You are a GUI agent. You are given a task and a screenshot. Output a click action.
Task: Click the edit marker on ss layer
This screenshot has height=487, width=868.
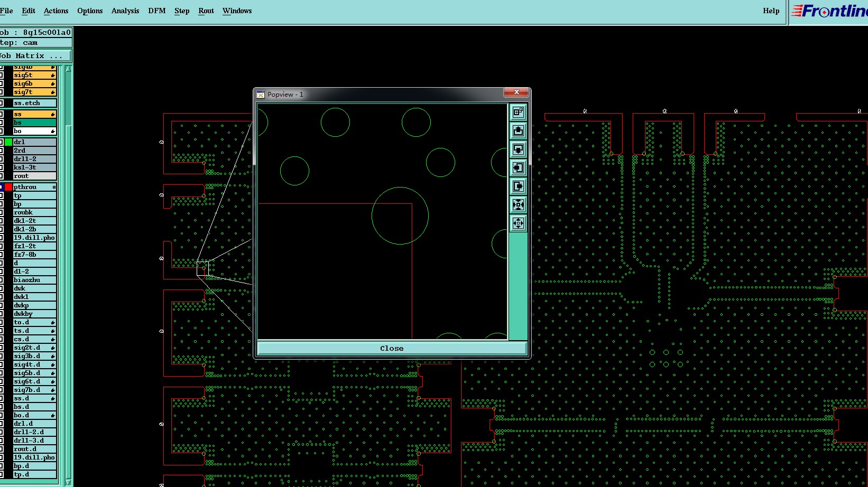coord(53,115)
